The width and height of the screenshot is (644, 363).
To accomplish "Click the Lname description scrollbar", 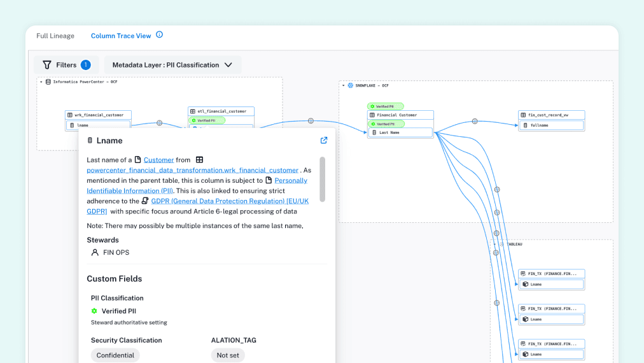I will [323, 179].
